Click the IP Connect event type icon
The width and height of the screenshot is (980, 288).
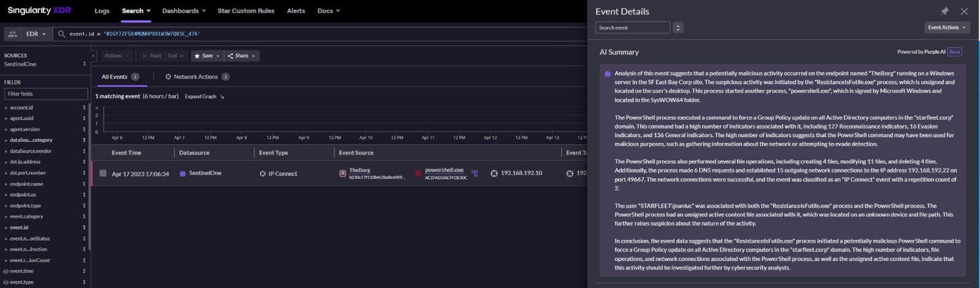tap(263, 174)
